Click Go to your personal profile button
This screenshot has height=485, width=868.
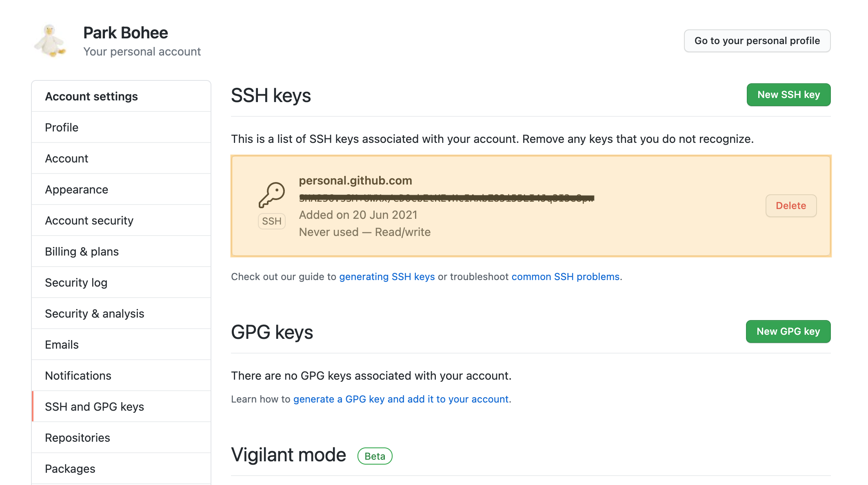758,40
